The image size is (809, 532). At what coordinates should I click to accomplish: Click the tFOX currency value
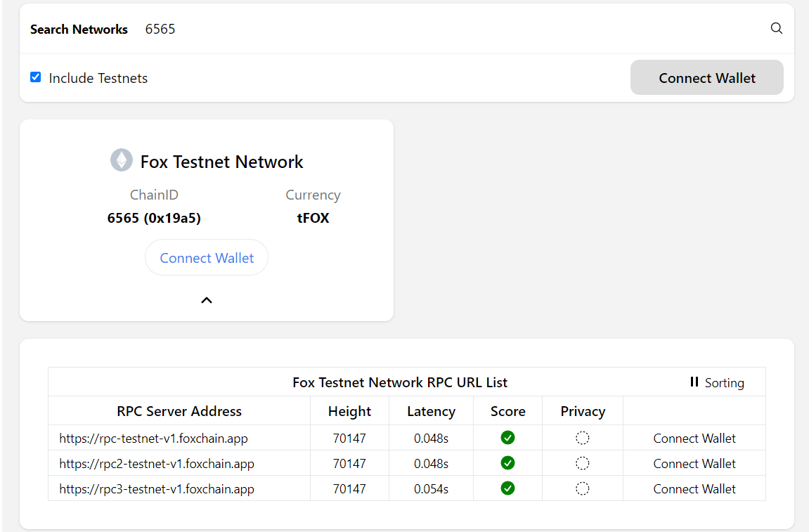click(x=313, y=218)
